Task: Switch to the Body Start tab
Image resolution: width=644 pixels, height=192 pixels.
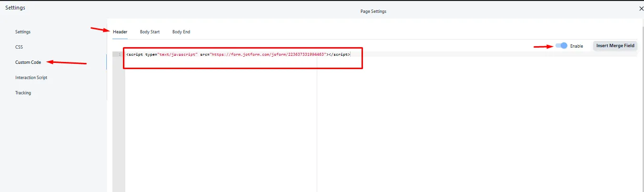Action: 150,32
